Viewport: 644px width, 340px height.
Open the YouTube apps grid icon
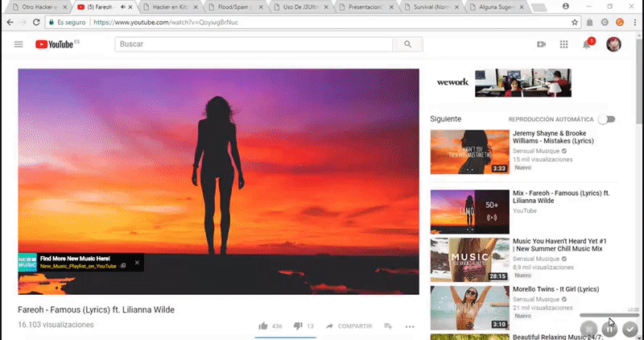[563, 44]
